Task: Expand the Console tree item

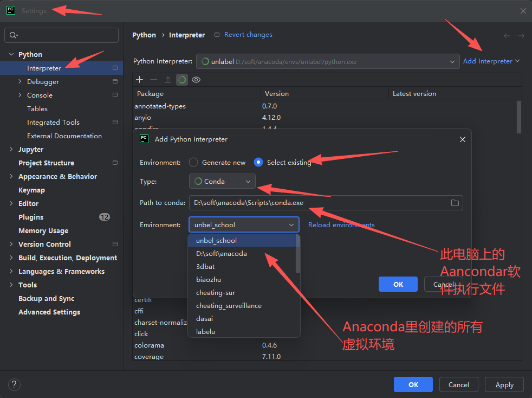Action: coord(20,95)
